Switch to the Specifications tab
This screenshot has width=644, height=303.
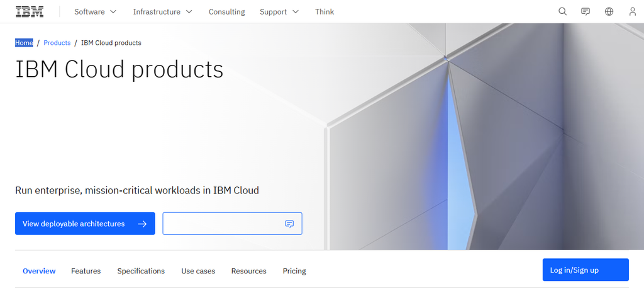click(141, 271)
